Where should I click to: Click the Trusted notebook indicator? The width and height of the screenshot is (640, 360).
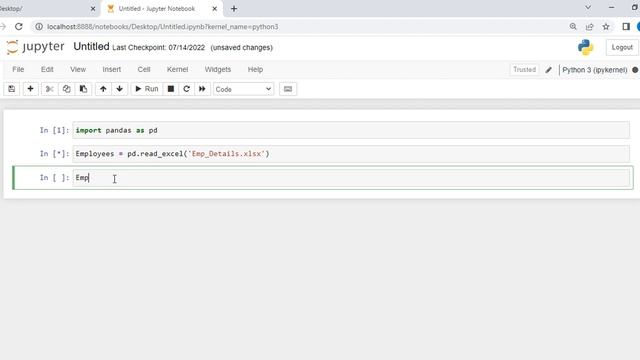coord(524,70)
